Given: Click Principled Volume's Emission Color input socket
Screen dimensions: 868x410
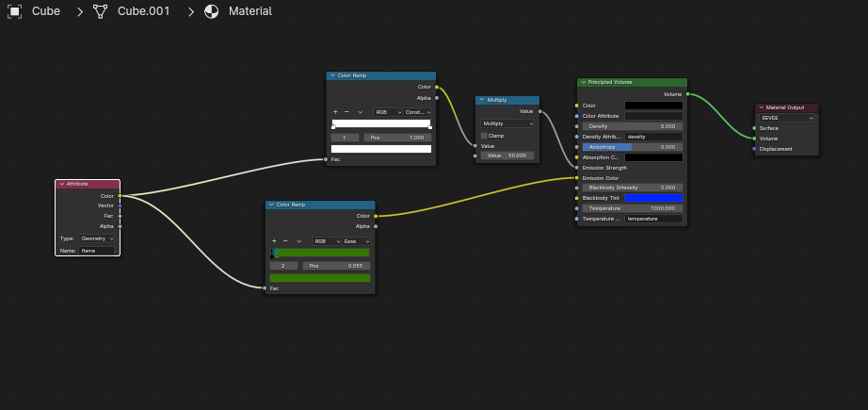Looking at the screenshot, I should coord(577,178).
